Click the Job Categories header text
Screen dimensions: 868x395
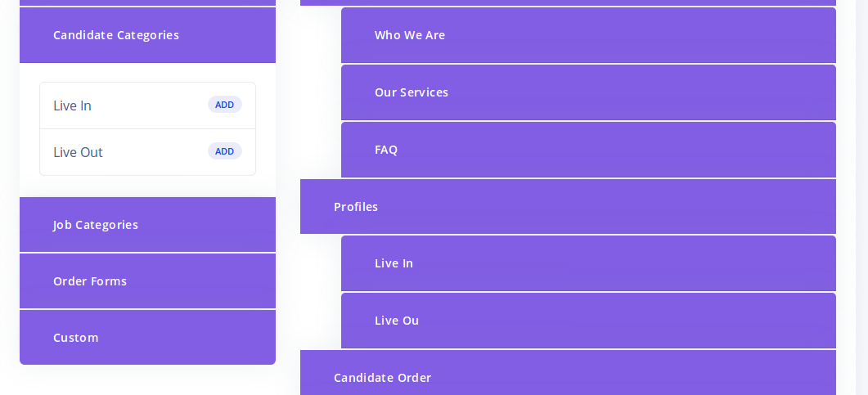(x=96, y=225)
